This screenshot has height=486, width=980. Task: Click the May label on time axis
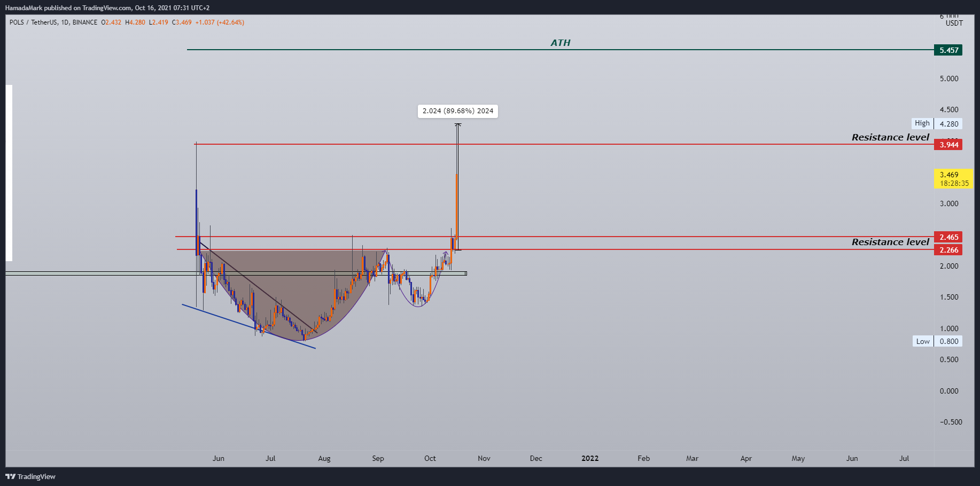tap(798, 458)
